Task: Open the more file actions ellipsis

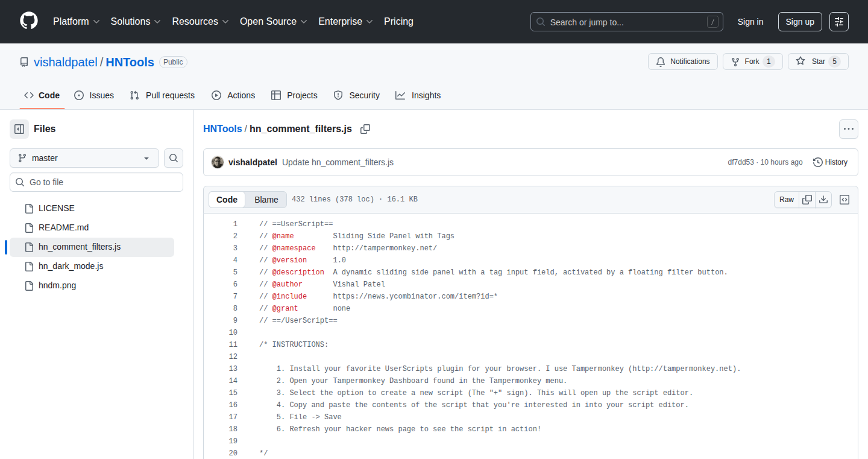Action: (849, 129)
